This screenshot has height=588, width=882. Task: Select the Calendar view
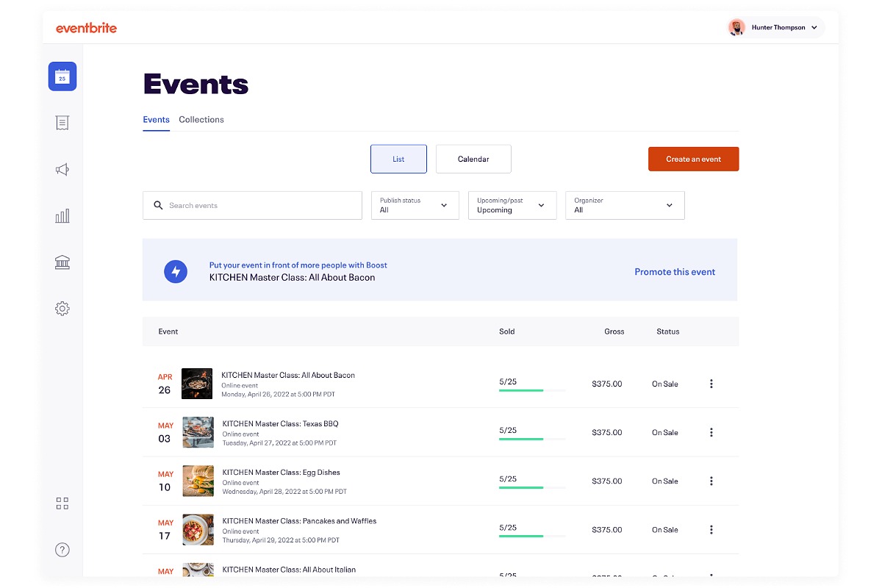(x=473, y=159)
